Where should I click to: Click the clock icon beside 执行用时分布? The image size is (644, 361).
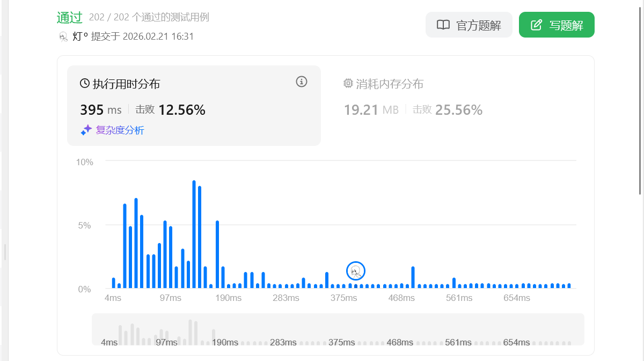[x=85, y=84]
